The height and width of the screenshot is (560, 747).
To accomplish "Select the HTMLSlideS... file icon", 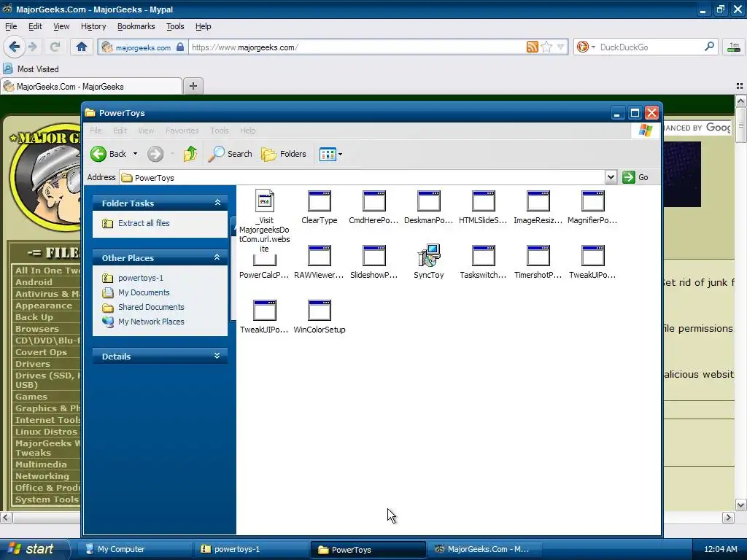I will pyautogui.click(x=484, y=201).
